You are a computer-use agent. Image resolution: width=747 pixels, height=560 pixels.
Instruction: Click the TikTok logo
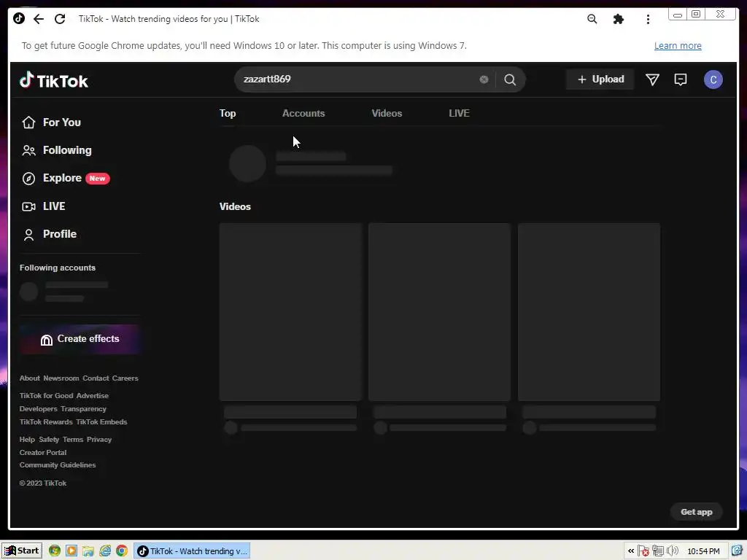pyautogui.click(x=54, y=80)
